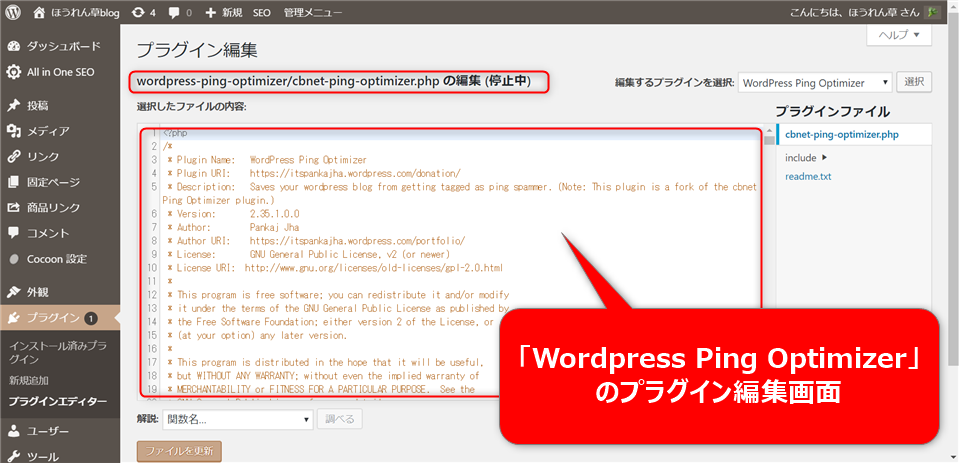The height and width of the screenshot is (463, 959).
Task: Click the ダッシュボード gauge icon
Action: (x=13, y=46)
